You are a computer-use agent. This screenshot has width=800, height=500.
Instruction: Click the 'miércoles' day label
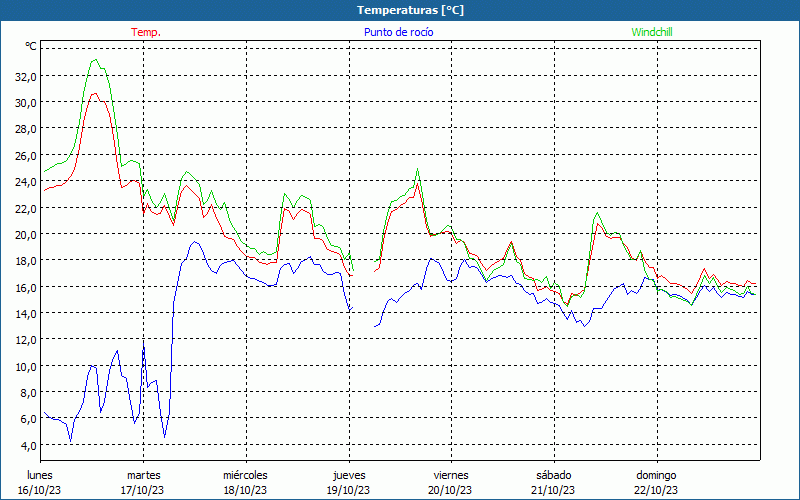click(245, 475)
